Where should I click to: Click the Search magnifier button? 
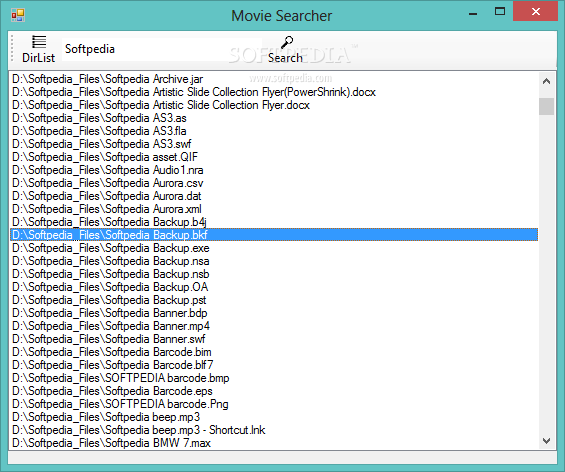(285, 50)
